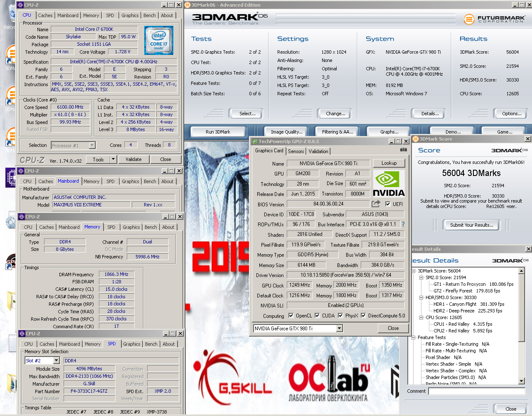
Task: Toggle the OpenCL checkbox
Action: click(291, 316)
